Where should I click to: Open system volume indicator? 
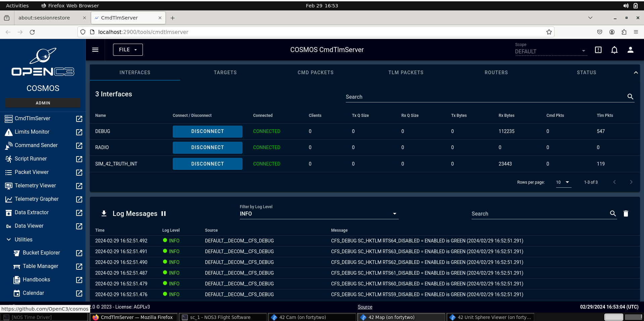pos(626,5)
